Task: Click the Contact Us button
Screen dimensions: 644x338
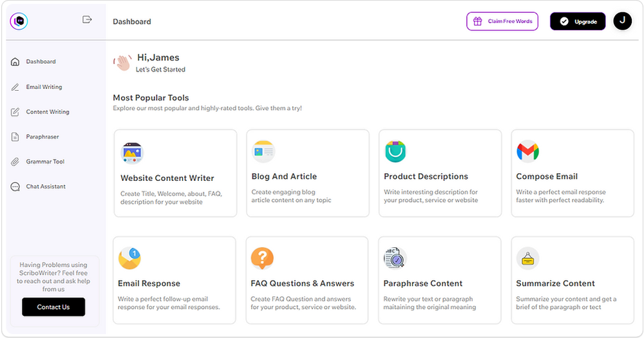Action: coord(53,307)
